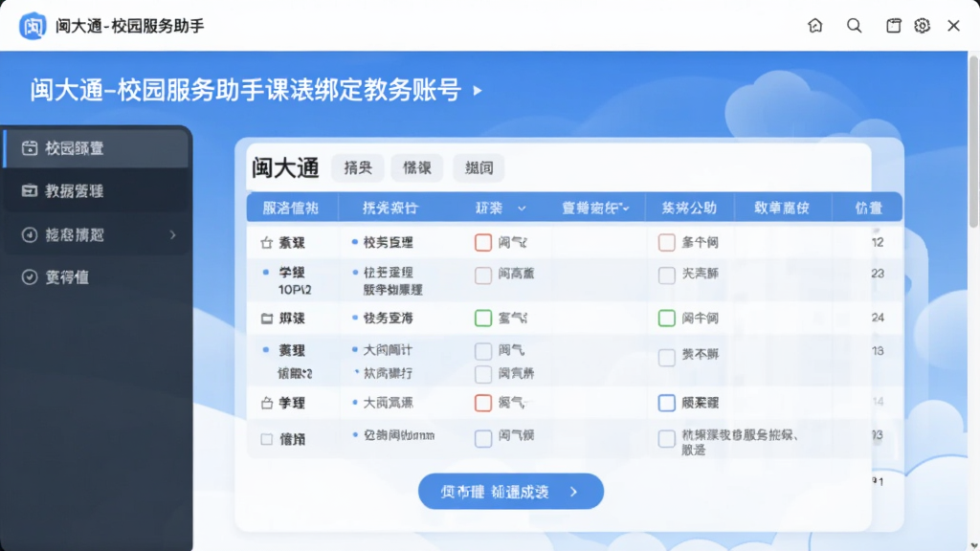980x551 pixels.
Task: Click the play triangle after the page heading
Action: point(478,91)
